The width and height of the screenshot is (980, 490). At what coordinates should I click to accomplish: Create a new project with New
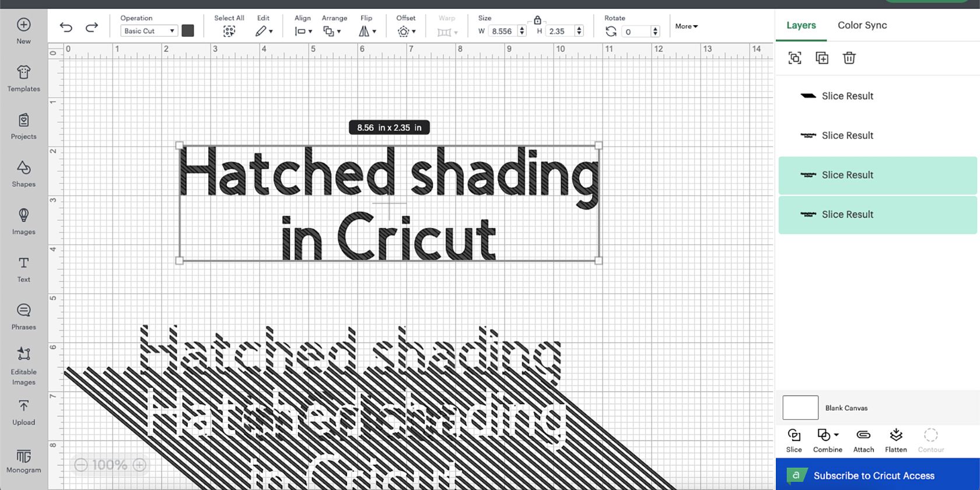pos(23,31)
